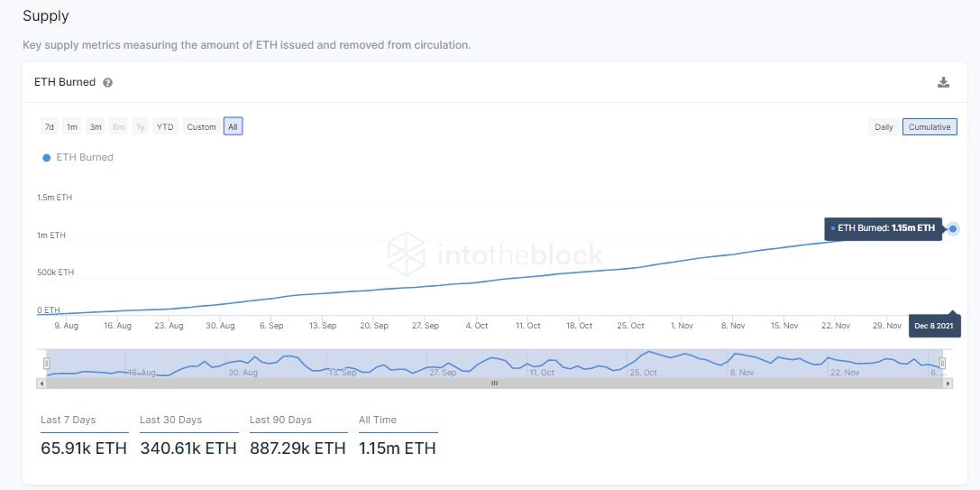Switch chart to Cumulative view

pos(930,127)
